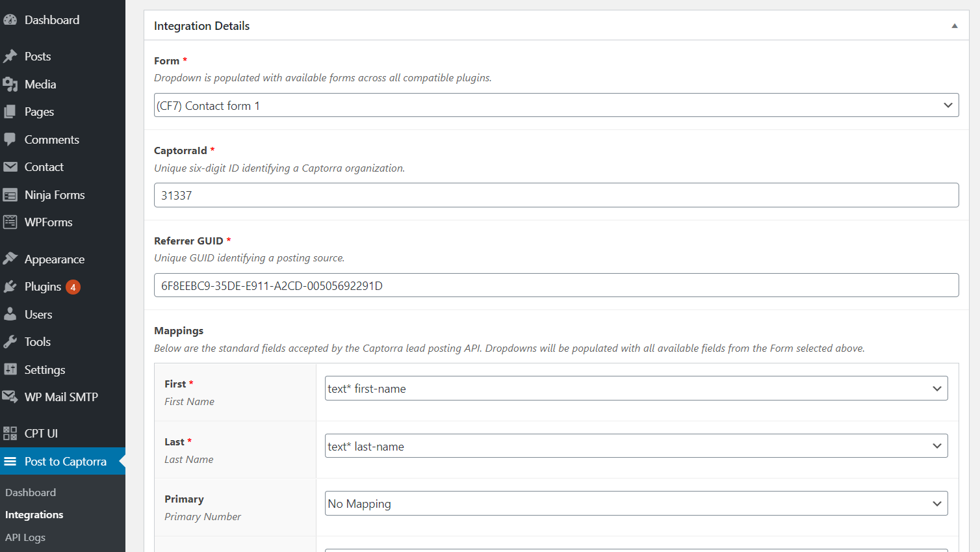Open Integrations submenu link
The image size is (980, 552).
tap(34, 515)
